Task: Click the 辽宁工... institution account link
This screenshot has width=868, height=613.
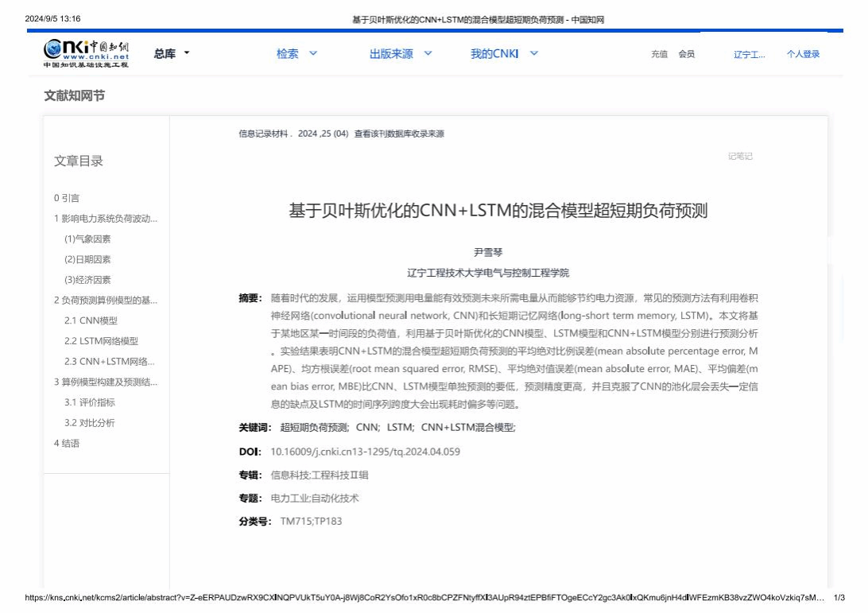Action: [749, 54]
